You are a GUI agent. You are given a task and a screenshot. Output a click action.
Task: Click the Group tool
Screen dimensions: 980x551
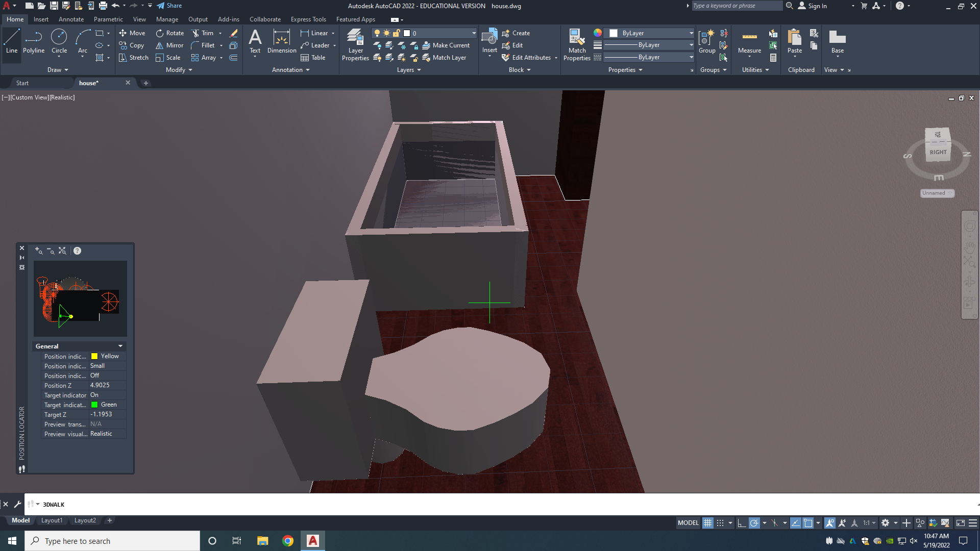[x=707, y=41]
